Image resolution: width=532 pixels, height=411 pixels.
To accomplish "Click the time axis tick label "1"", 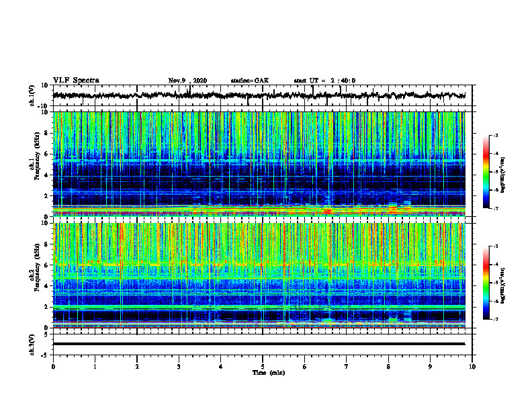I will click(95, 367).
